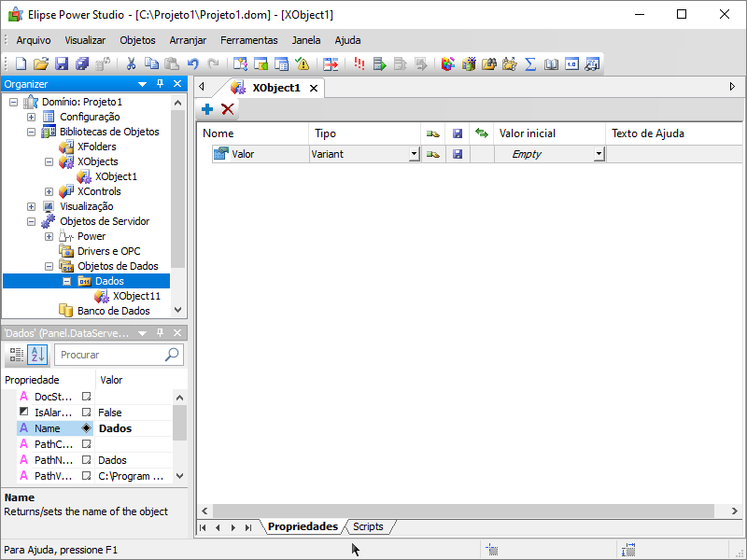Toggle categorized view in properties panel
This screenshot has height=560, width=747.
16,355
